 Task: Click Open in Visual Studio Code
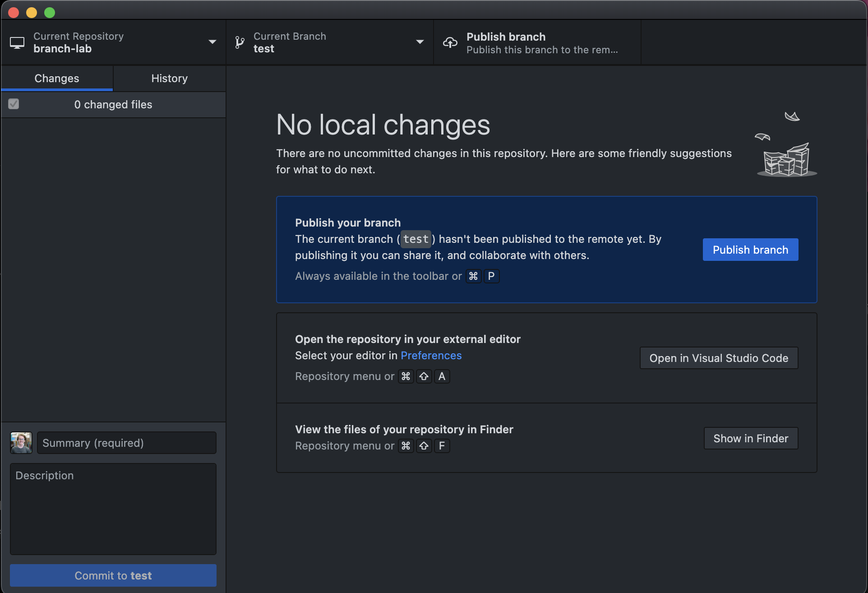coord(719,358)
